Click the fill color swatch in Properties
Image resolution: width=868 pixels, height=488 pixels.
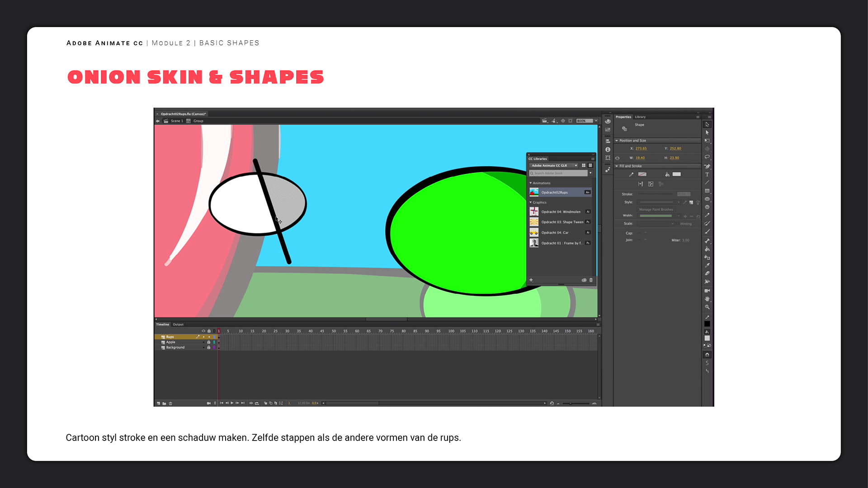point(676,174)
